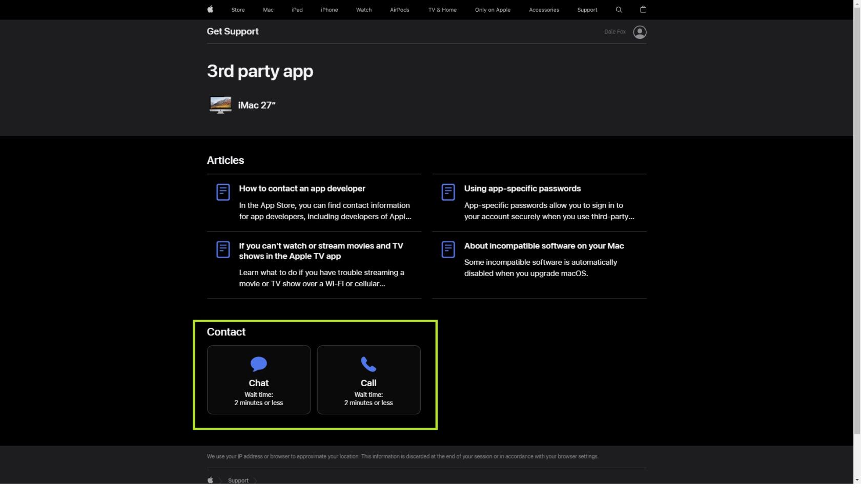Open the article Using app-specific passwords

(x=522, y=188)
